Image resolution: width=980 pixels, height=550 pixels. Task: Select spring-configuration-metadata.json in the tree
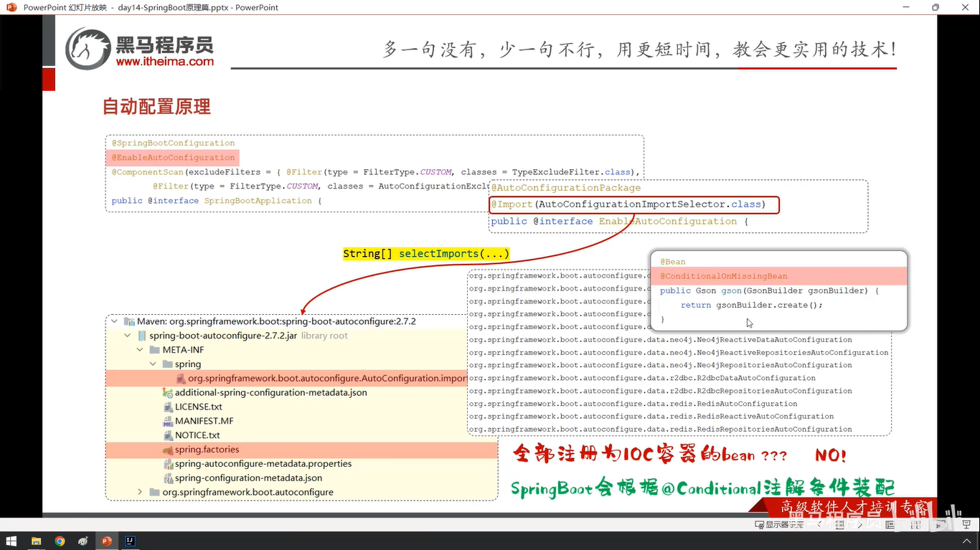click(x=248, y=478)
